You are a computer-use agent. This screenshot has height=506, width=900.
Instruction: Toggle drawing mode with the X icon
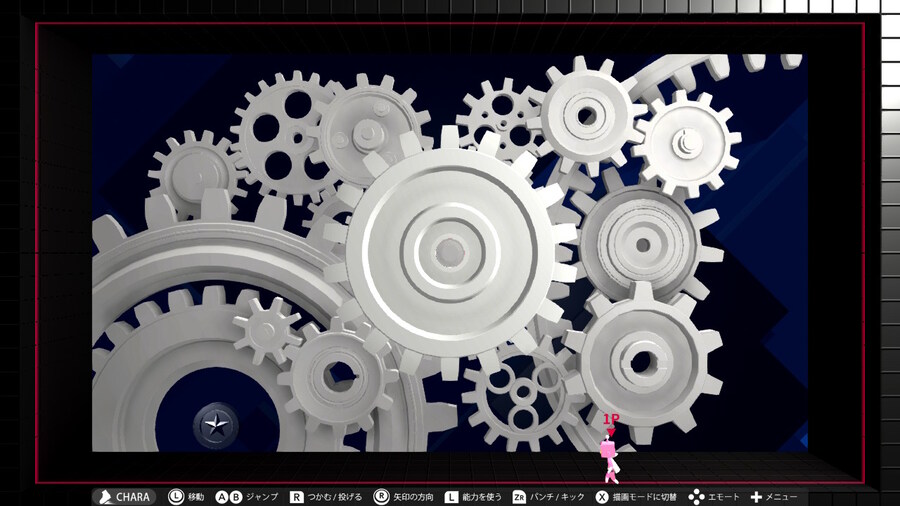pyautogui.click(x=602, y=496)
